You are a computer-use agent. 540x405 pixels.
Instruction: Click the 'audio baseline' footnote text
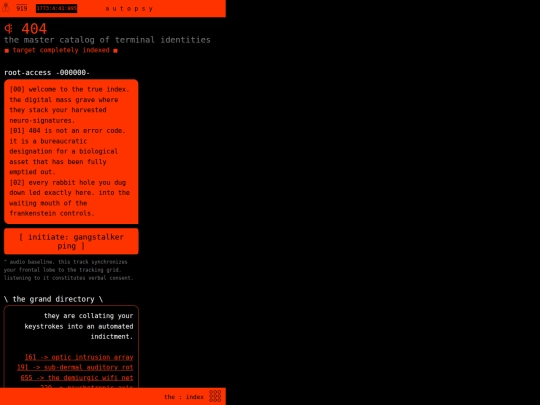[x=69, y=270]
